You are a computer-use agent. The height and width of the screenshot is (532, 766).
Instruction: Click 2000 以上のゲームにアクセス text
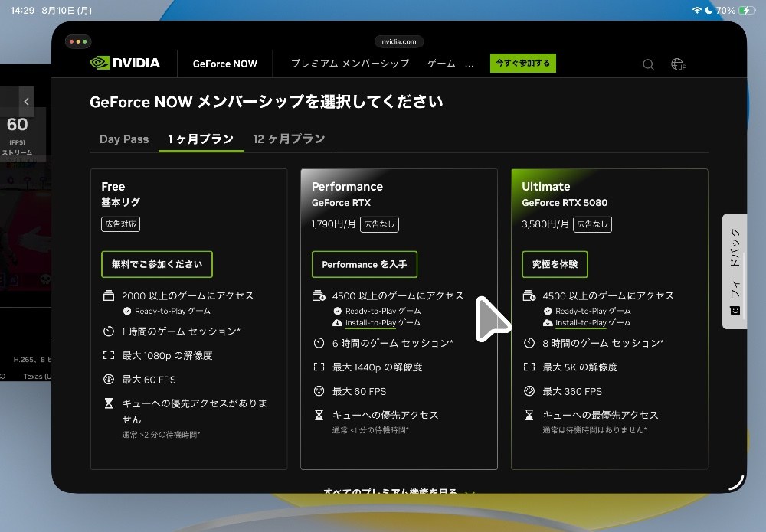[188, 295]
